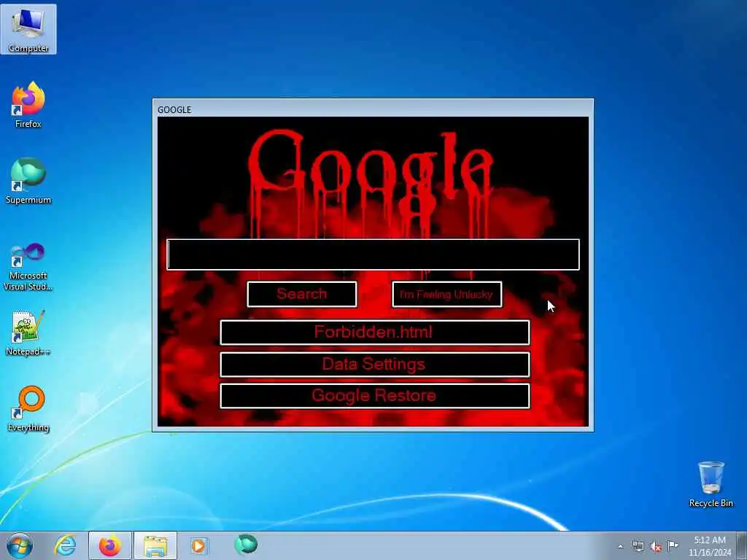The height and width of the screenshot is (560, 747).
Task: Open the Forbidden.html button
Action: tap(374, 332)
